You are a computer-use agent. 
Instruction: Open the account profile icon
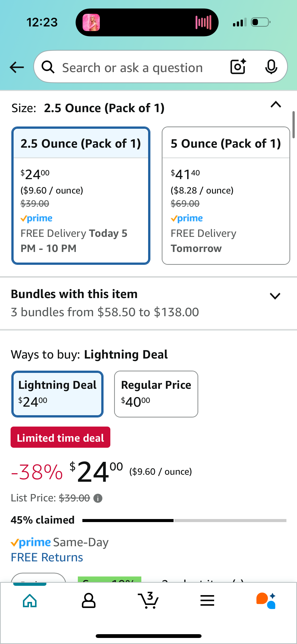coord(89,601)
